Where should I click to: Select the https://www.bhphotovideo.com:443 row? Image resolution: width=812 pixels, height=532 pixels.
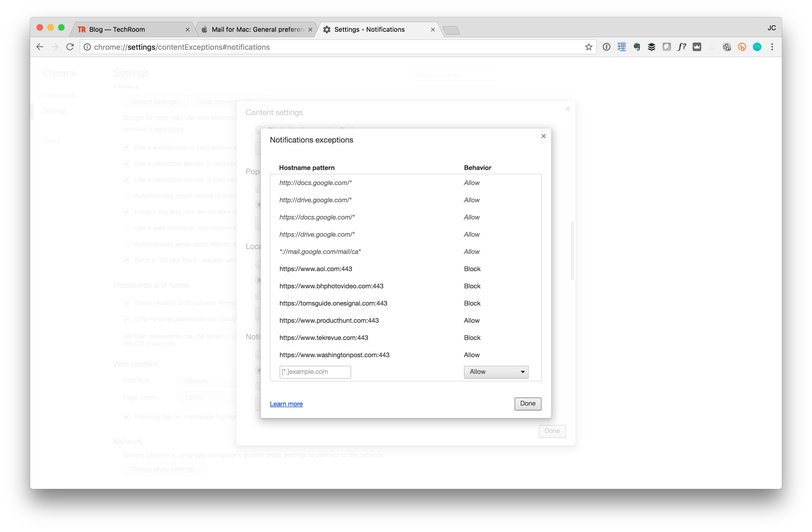[x=406, y=286]
